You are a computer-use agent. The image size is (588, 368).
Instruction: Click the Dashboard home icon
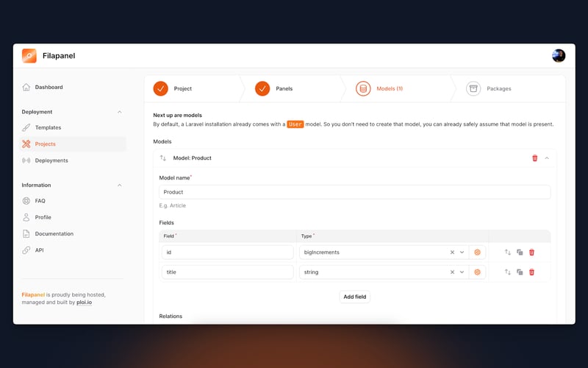[x=26, y=87]
